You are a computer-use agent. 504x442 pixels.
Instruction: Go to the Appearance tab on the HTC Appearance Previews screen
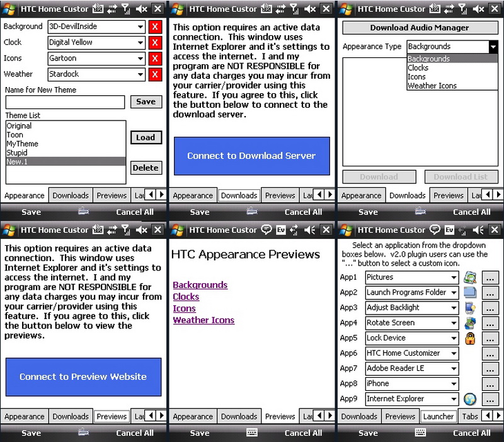coord(193,417)
